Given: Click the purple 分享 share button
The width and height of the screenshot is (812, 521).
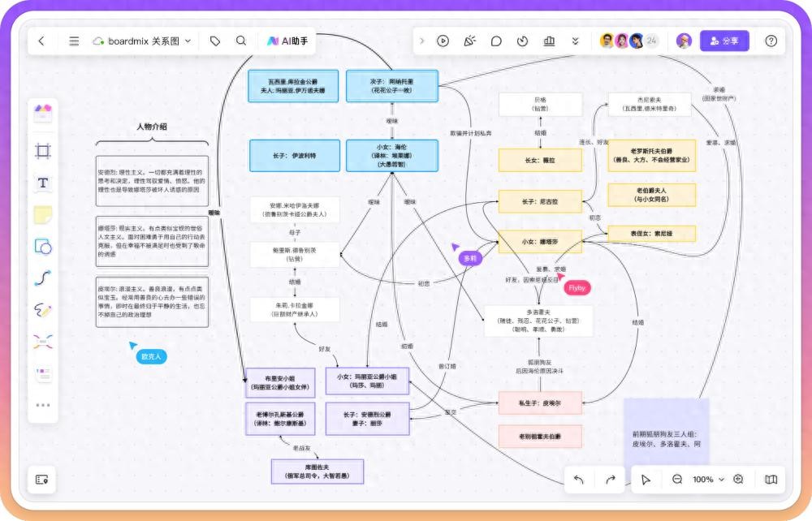Looking at the screenshot, I should click(x=724, y=41).
